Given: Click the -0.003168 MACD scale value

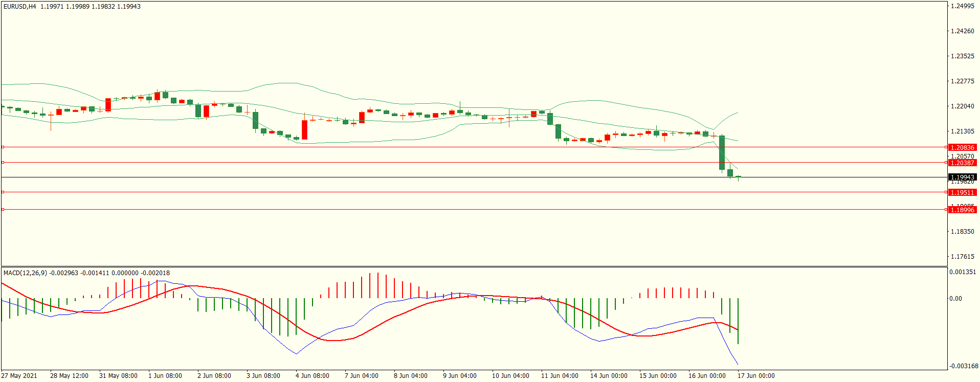Looking at the screenshot, I should [964, 366].
